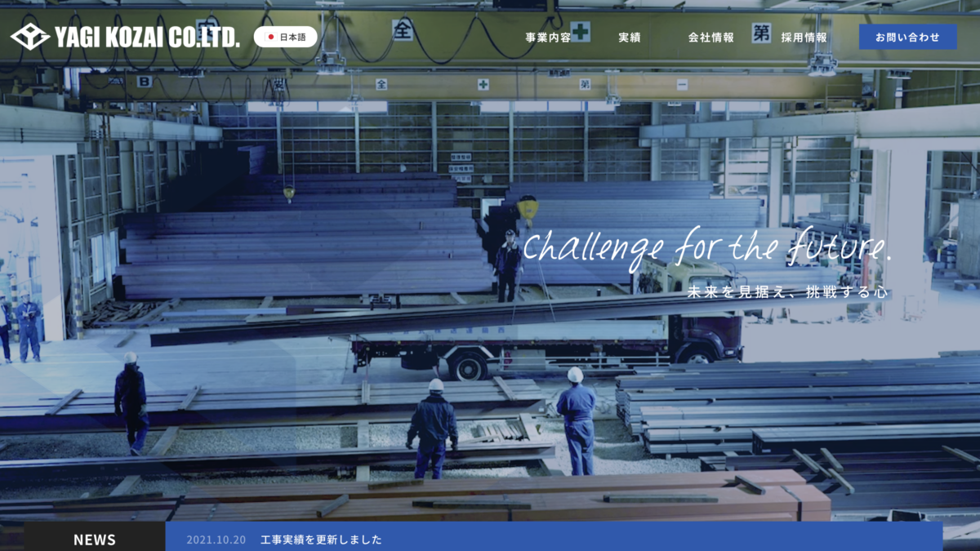Open the 事業内容 menu item

click(x=548, y=37)
